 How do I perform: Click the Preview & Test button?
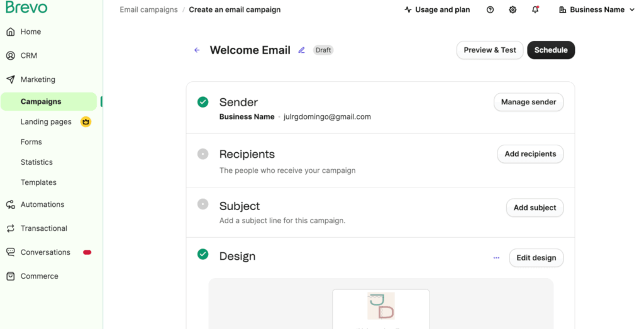click(490, 50)
